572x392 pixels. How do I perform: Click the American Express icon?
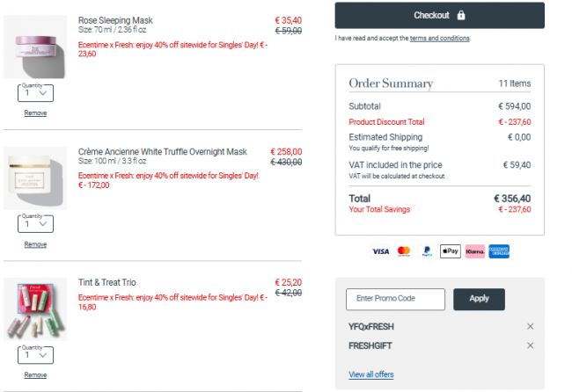(x=499, y=251)
